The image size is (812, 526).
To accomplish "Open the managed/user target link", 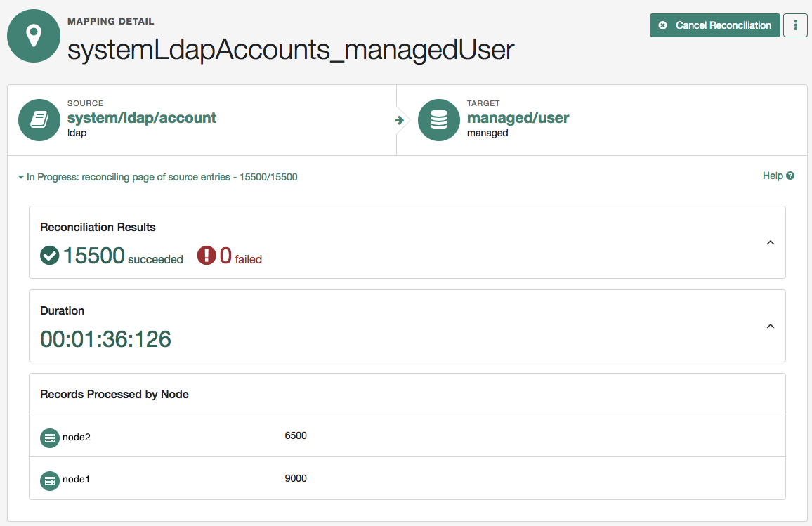I will (518, 118).
